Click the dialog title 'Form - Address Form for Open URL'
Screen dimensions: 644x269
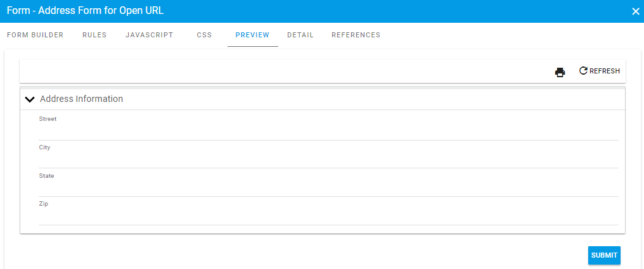[x=85, y=11]
